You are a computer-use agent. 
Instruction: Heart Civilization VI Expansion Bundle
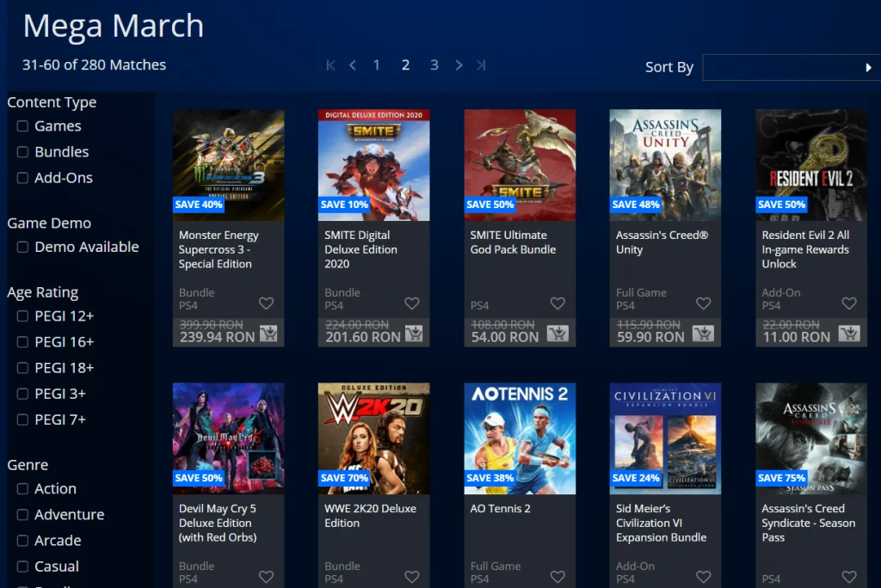(704, 577)
